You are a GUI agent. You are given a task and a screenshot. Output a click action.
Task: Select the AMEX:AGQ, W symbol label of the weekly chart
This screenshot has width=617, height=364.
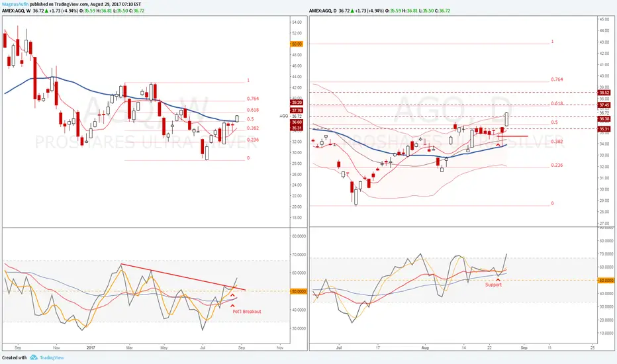click(16, 11)
